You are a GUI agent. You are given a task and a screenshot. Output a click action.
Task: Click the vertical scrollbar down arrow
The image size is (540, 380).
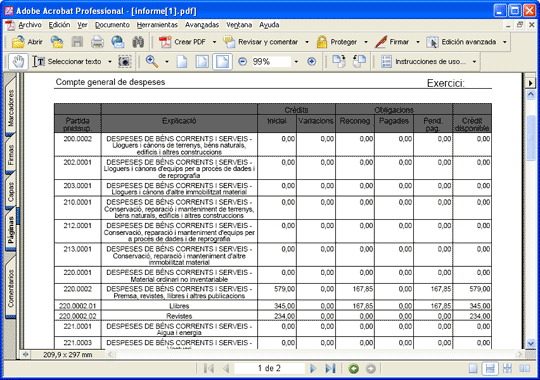(x=531, y=343)
